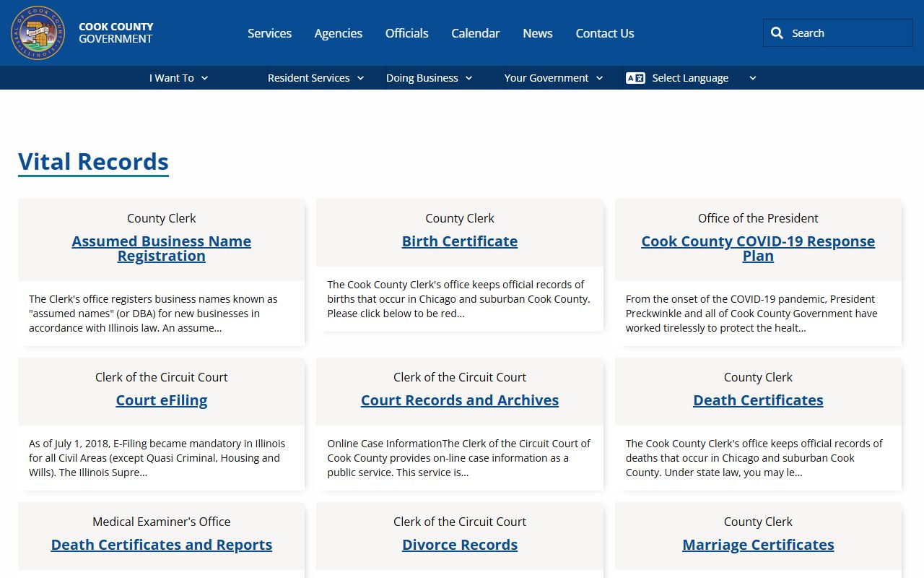
Task: Click 'Medical Examiner's Office' label
Action: click(162, 522)
